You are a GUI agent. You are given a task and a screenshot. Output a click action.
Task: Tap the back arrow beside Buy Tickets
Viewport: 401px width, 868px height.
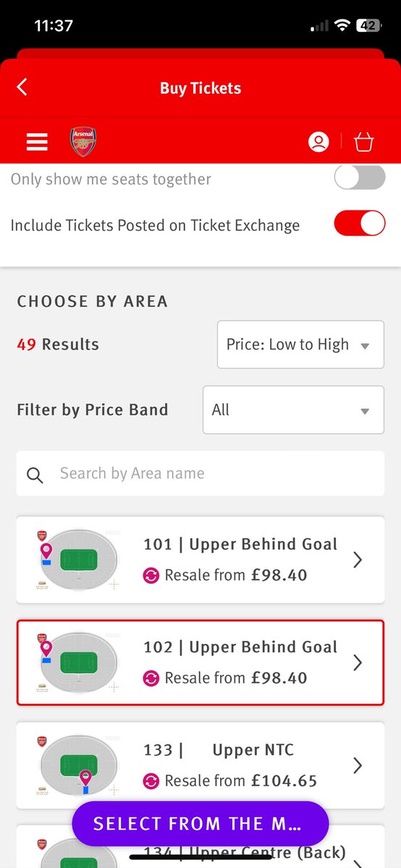coord(22,88)
